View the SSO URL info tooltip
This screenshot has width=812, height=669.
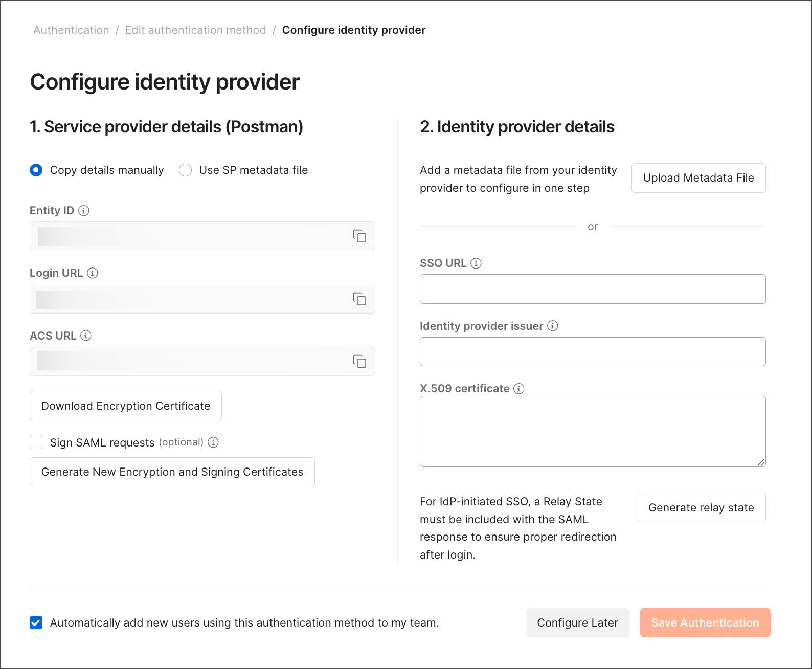pyautogui.click(x=477, y=263)
